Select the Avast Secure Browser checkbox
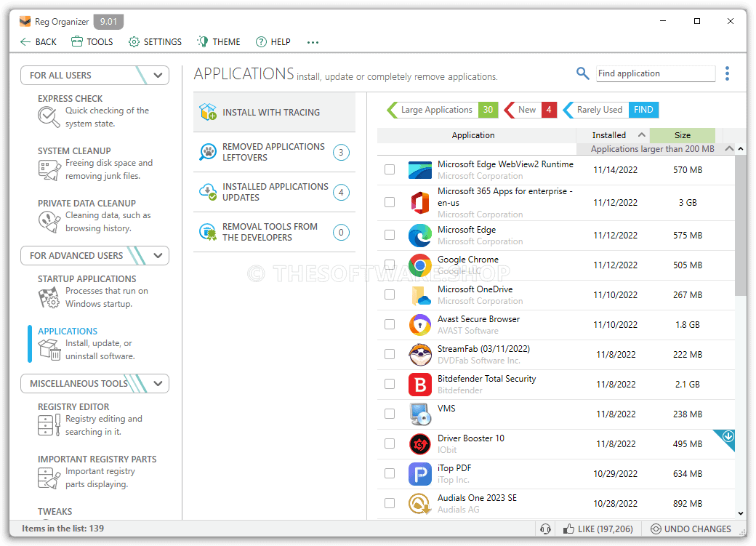This screenshot has height=546, width=756. click(390, 324)
